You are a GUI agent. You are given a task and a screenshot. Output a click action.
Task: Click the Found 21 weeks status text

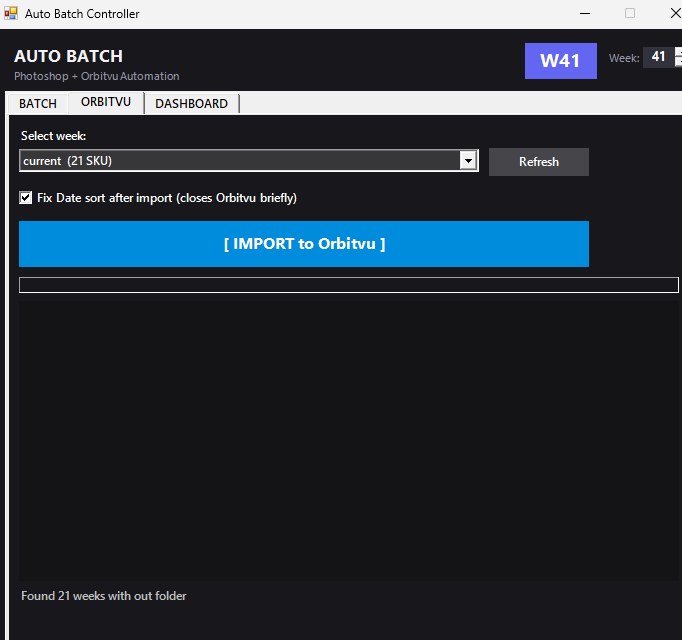click(x=104, y=596)
